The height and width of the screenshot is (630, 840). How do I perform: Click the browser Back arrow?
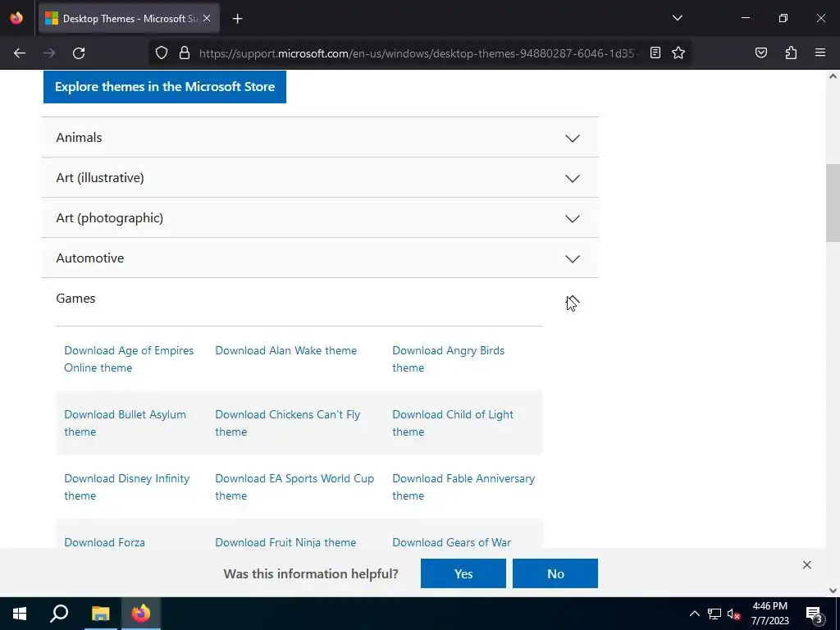[20, 53]
